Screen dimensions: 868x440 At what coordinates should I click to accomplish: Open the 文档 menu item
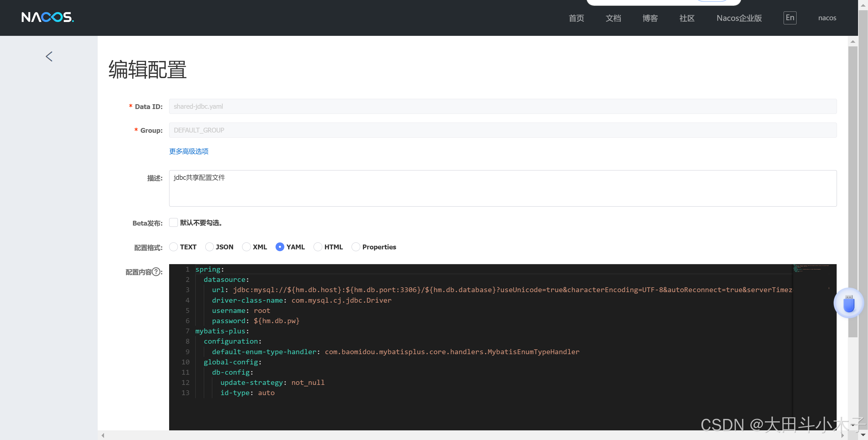click(x=613, y=18)
